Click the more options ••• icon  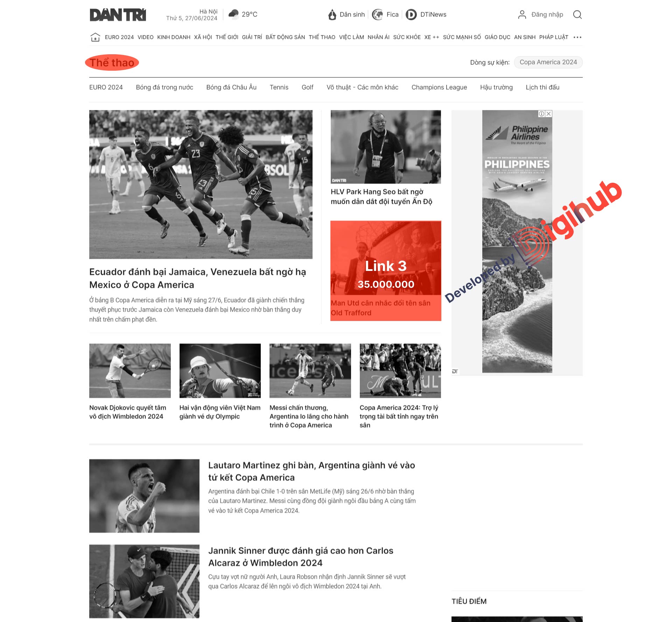(577, 37)
